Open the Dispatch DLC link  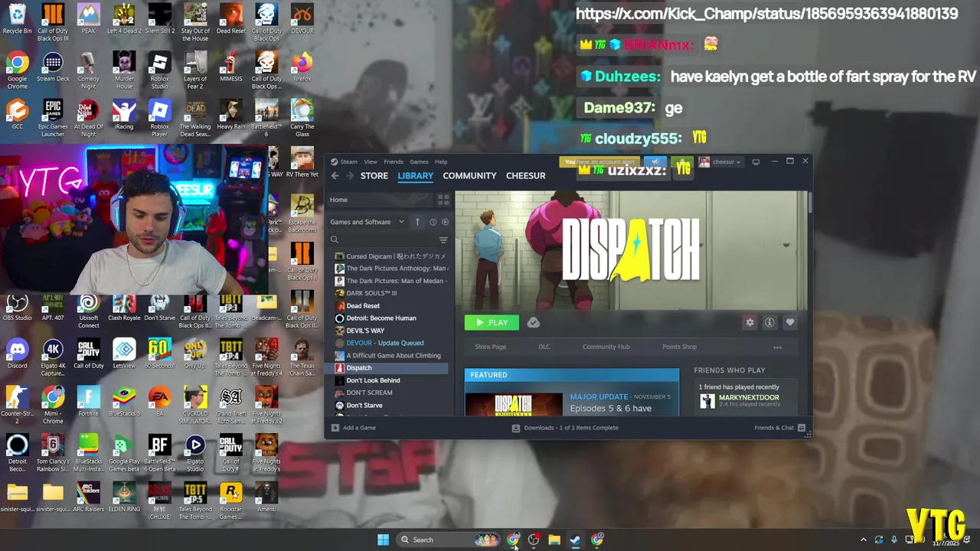click(544, 347)
